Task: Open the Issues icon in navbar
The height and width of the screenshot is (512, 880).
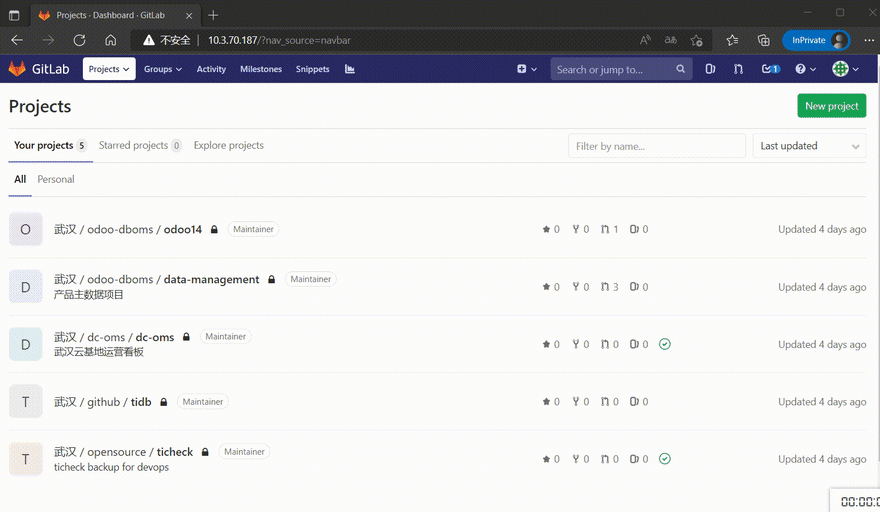Action: click(710, 69)
